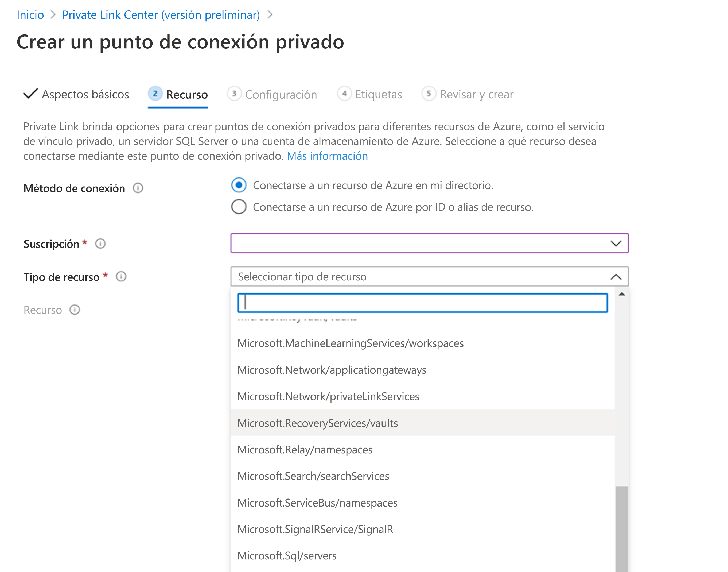Select Microsoft.RecoveryServices/vaults option
This screenshot has height=572, width=728.
422,423
